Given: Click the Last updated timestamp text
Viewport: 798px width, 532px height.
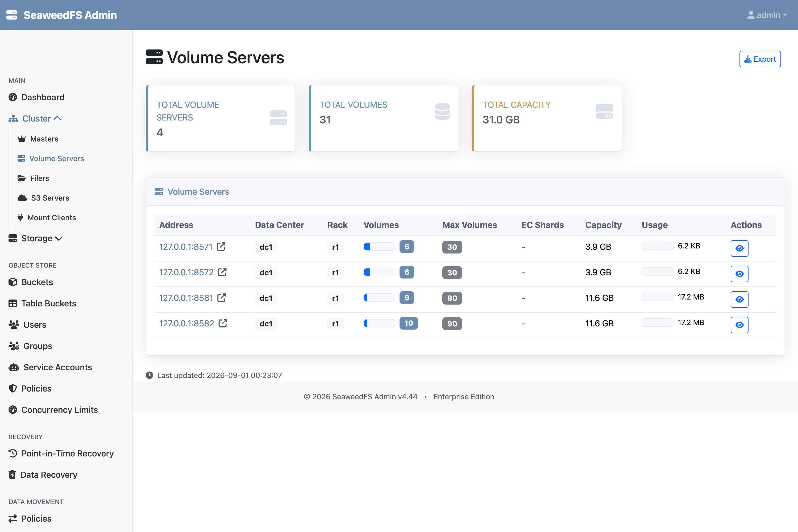Looking at the screenshot, I should (219, 375).
